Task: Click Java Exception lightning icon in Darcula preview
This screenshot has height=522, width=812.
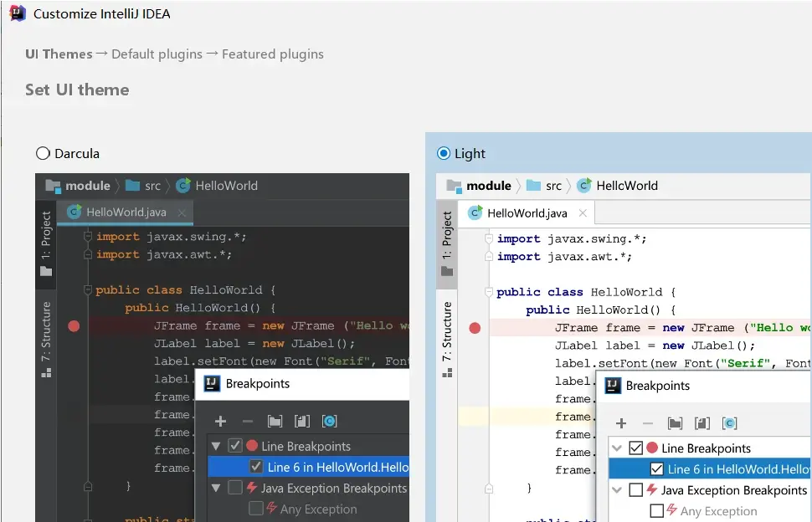Action: tap(252, 487)
